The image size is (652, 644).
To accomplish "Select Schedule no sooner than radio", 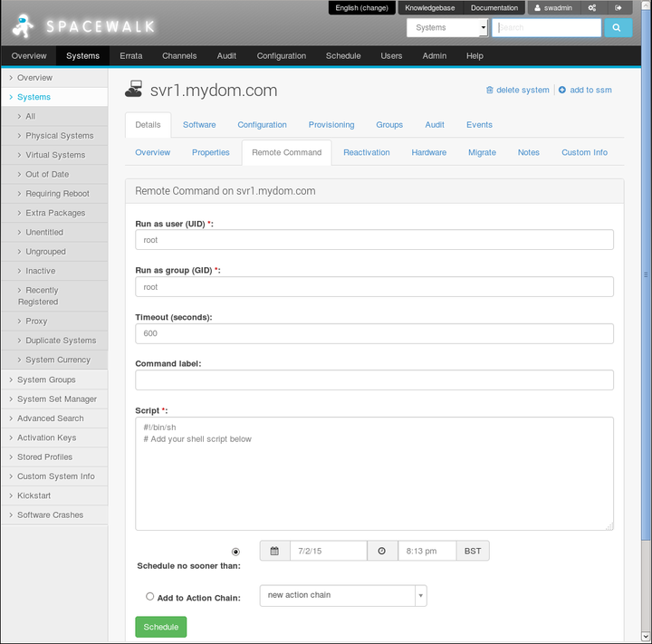I will [235, 552].
